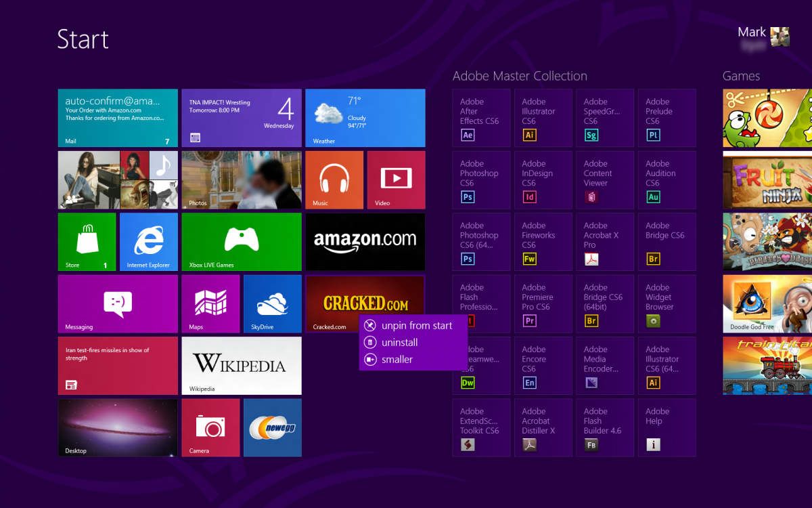This screenshot has height=508, width=812.
Task: Open the Messaging tile
Action: point(118,304)
